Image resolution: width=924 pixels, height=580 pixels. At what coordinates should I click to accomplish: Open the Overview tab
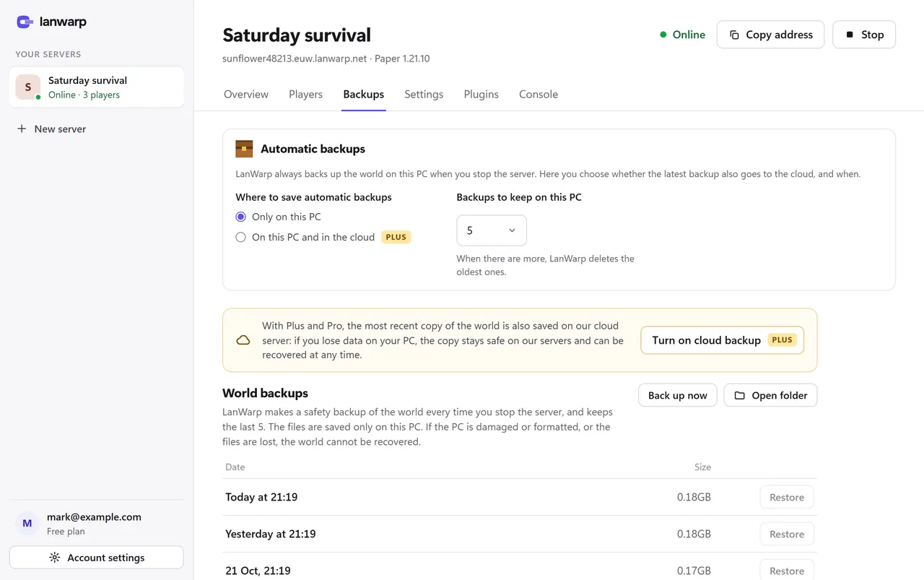click(x=246, y=94)
